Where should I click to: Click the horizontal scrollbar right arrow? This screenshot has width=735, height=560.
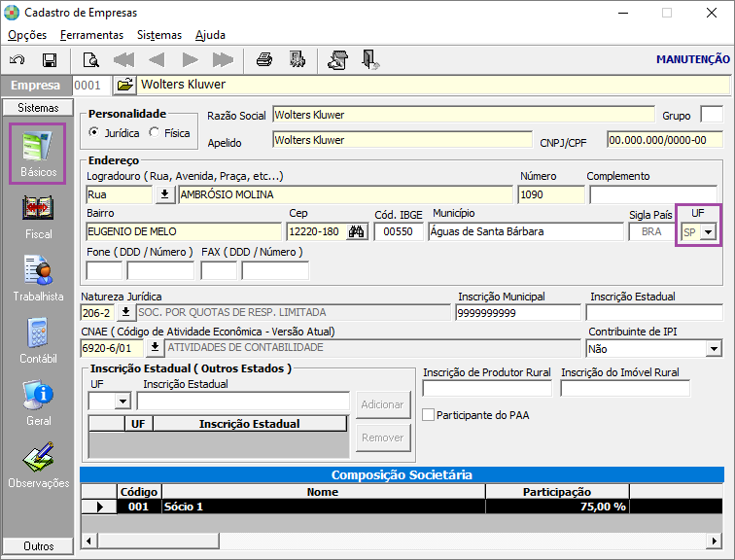pyautogui.click(x=714, y=541)
